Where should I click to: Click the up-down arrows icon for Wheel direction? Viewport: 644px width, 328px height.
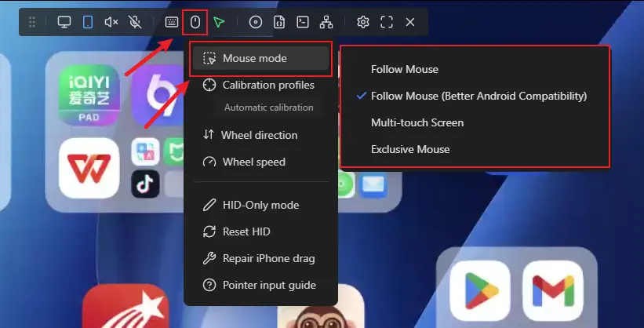[209, 134]
